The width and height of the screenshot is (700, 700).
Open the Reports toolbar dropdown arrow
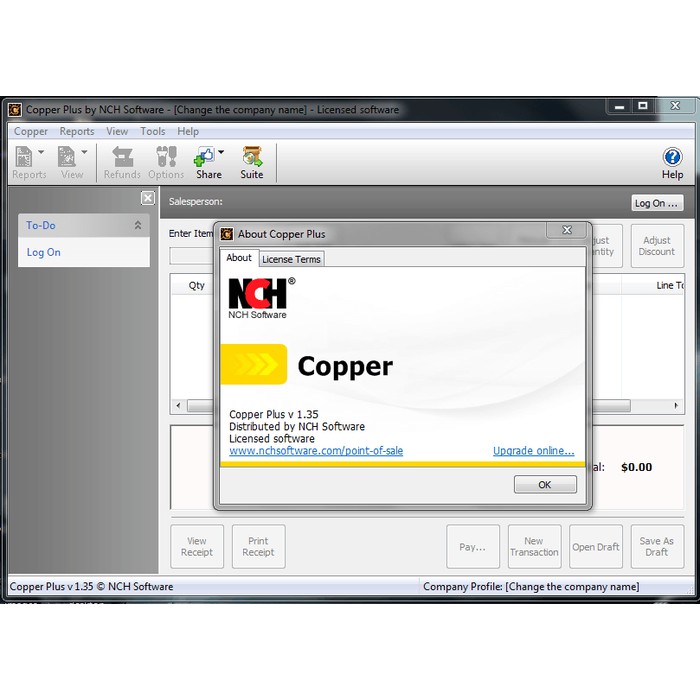point(41,153)
